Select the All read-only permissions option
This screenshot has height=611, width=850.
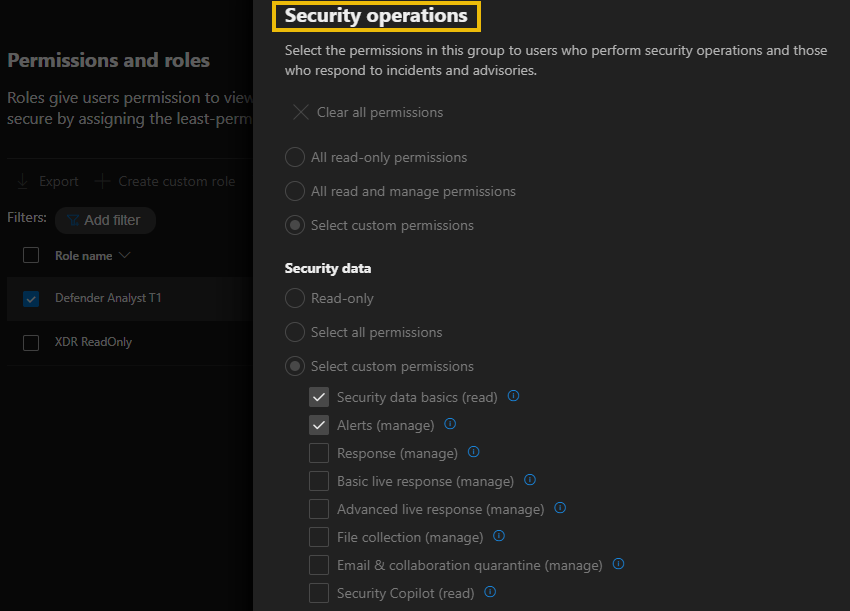tap(295, 157)
